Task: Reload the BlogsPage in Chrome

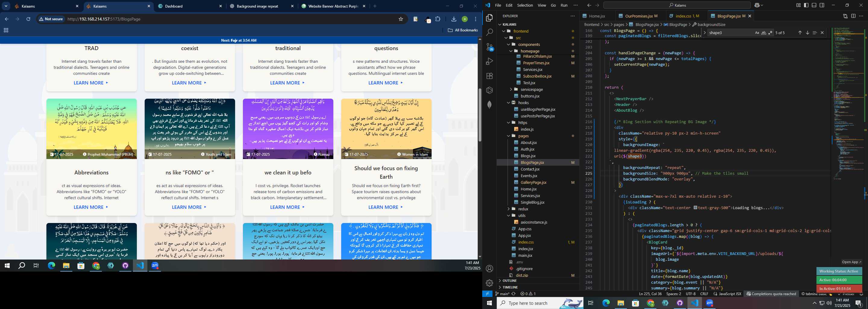Action: click(x=28, y=19)
